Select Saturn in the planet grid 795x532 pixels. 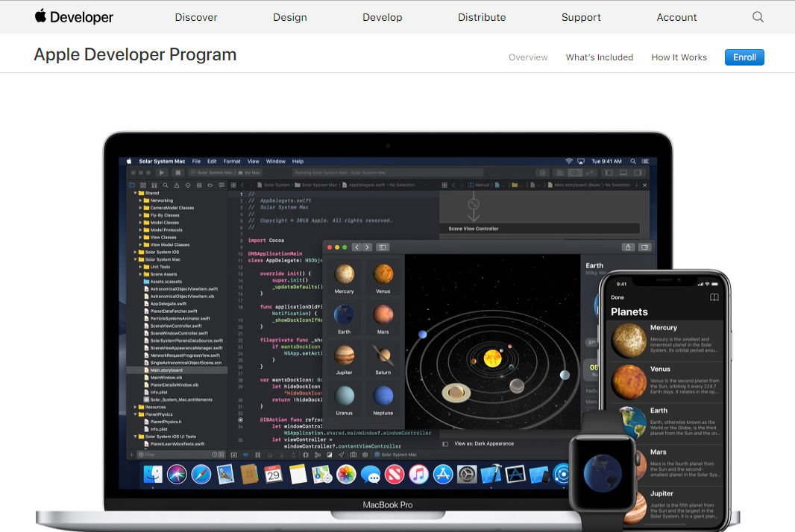click(383, 358)
